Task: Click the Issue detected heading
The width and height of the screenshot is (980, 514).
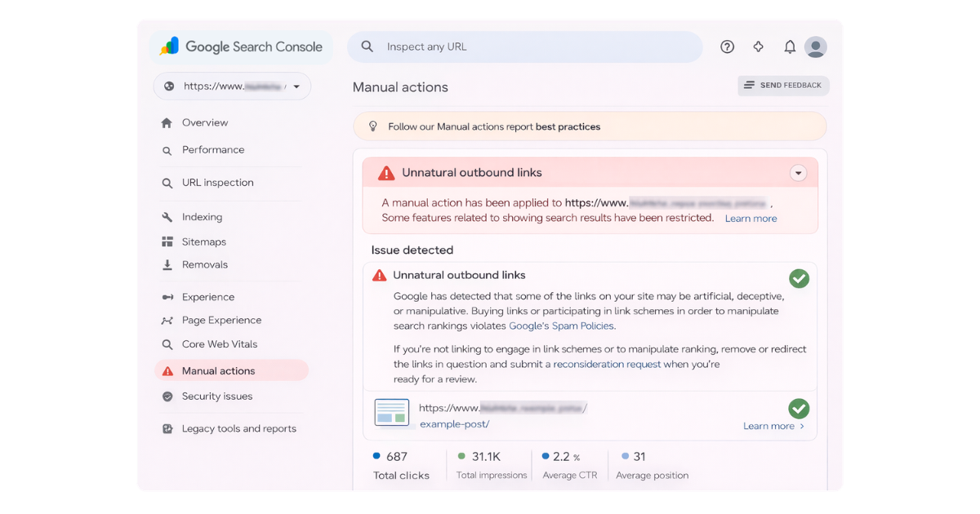Action: pyautogui.click(x=412, y=250)
